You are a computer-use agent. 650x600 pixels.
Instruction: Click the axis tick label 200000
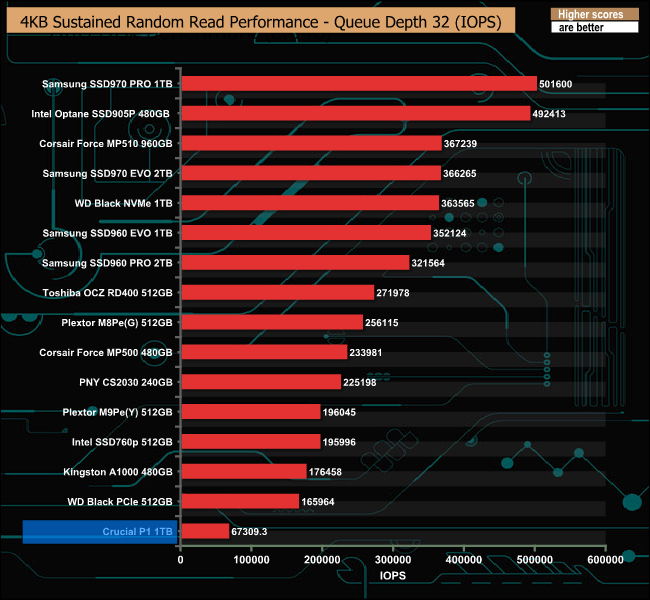(x=322, y=560)
